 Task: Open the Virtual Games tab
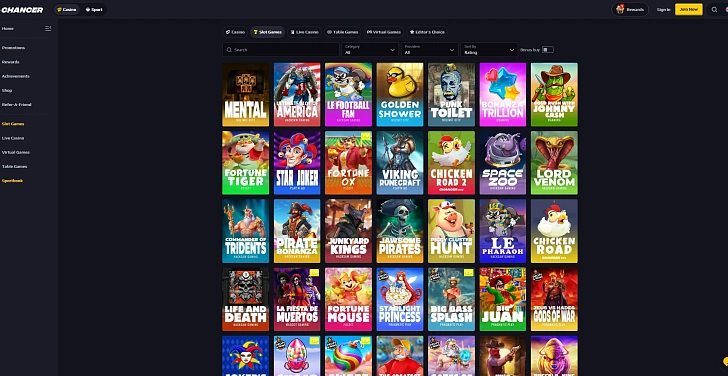[x=384, y=32]
